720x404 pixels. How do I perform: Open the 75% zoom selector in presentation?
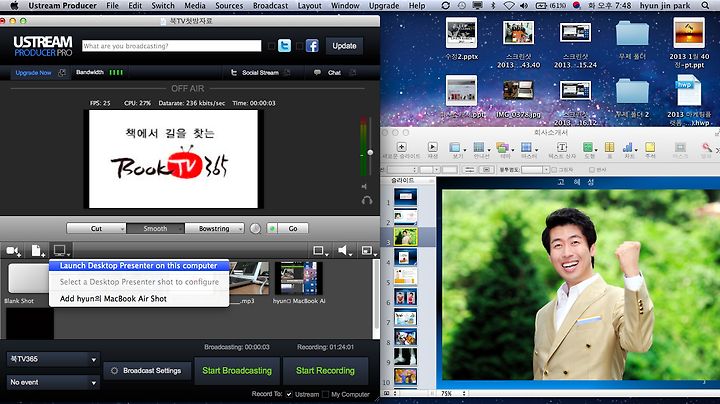tap(452, 393)
